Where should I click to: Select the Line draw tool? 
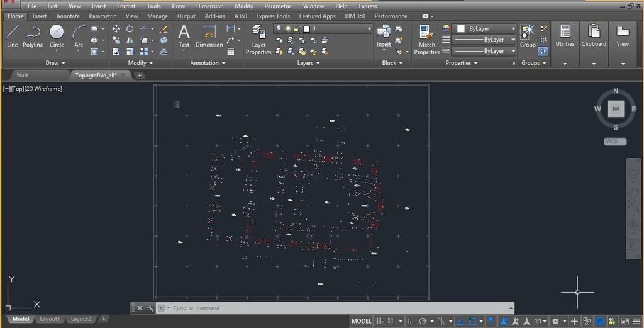12,36
